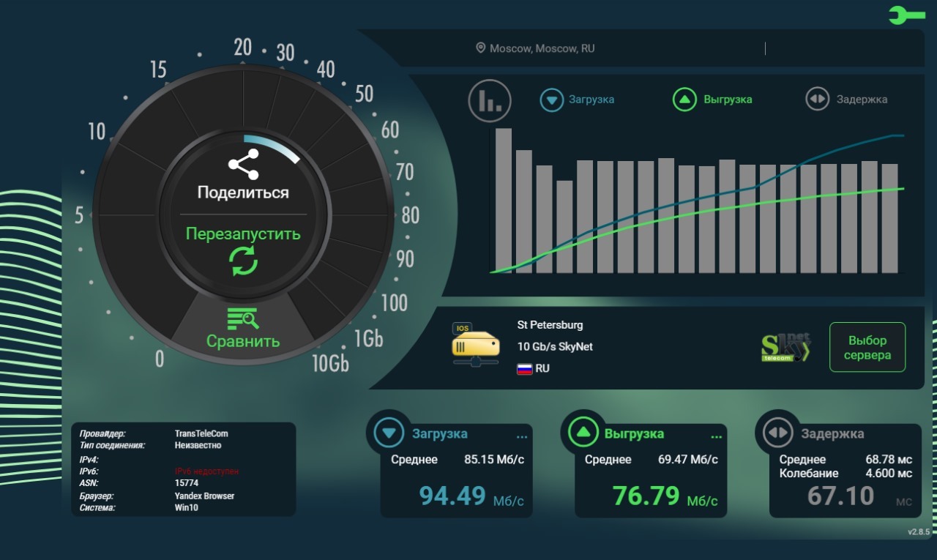937x560 pixels.
Task: Select the Задержка result card header
Action: 832,434
